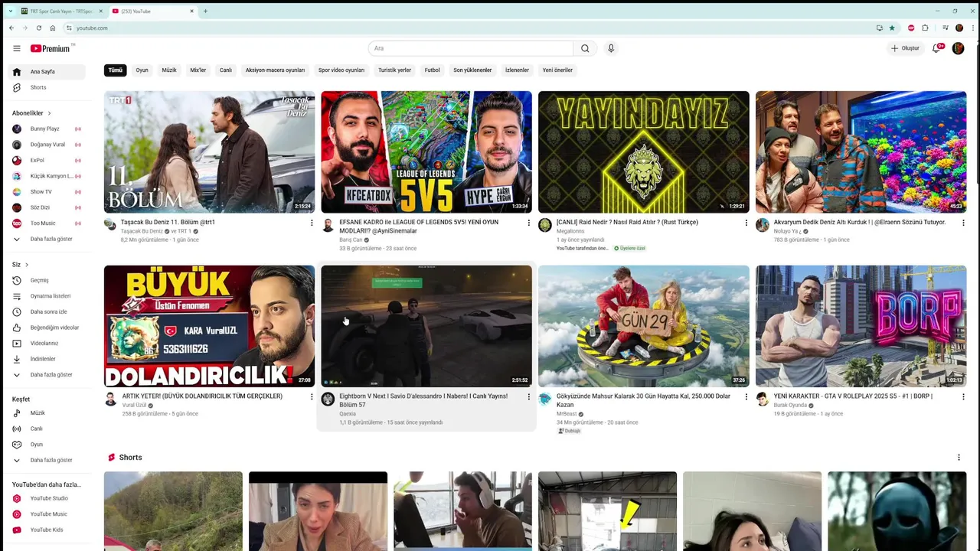Select the Son yüklenenler chip

(x=472, y=70)
